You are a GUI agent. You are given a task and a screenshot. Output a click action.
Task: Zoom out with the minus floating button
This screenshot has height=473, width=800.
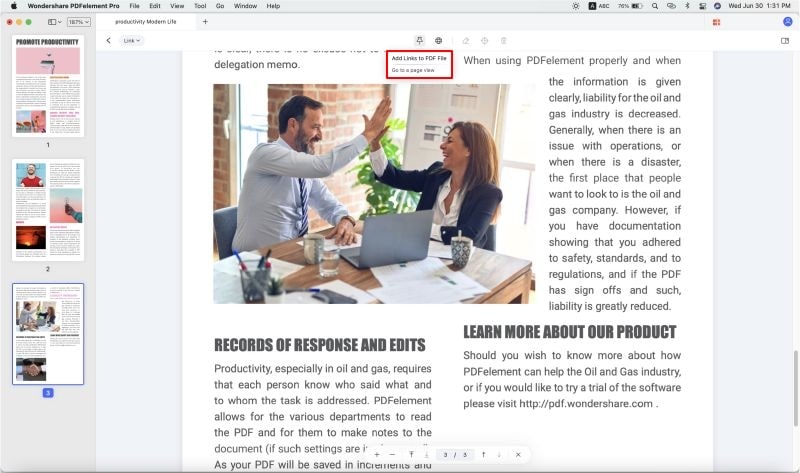coord(392,455)
